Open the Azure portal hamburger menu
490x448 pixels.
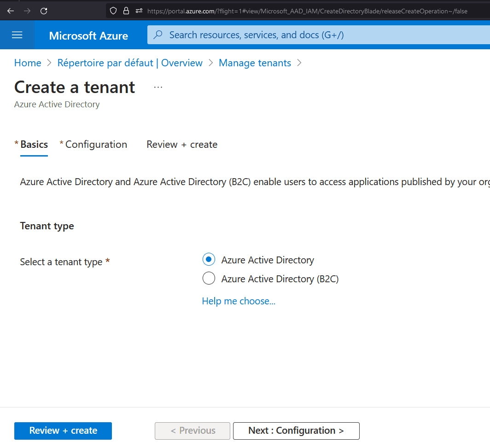pos(17,35)
